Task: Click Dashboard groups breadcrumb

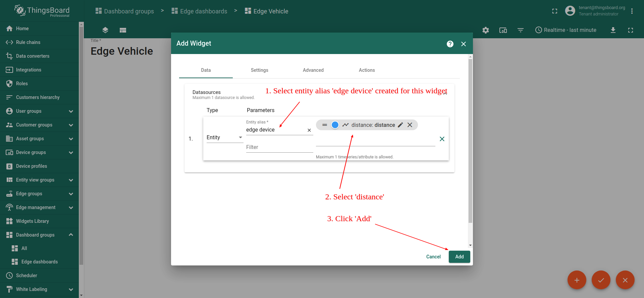Action: pyautogui.click(x=124, y=11)
